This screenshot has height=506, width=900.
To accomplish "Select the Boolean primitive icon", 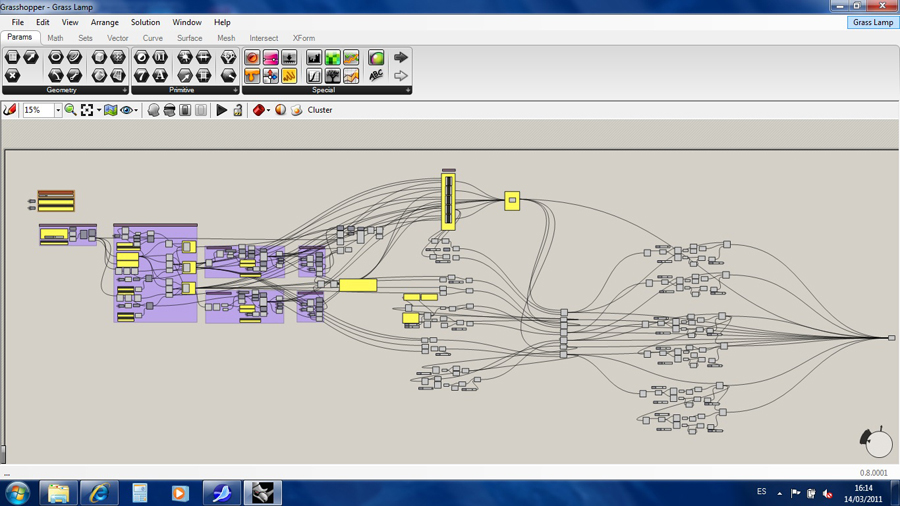I will 141,57.
